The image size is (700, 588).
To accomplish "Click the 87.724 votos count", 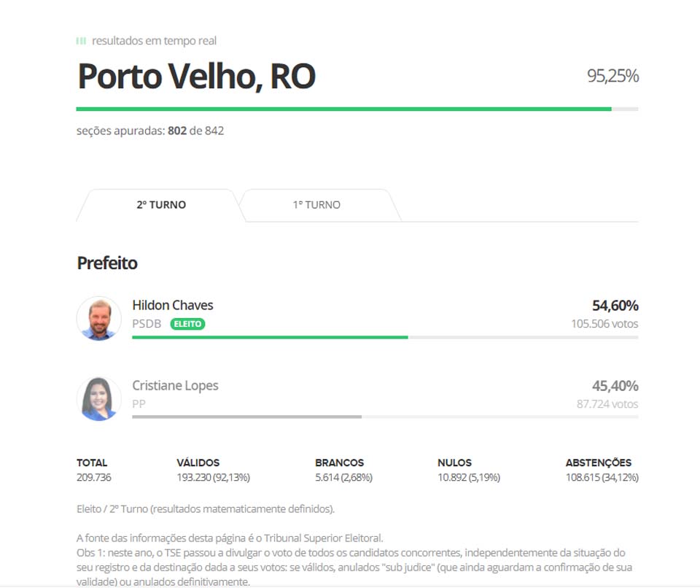I will click(x=607, y=404).
